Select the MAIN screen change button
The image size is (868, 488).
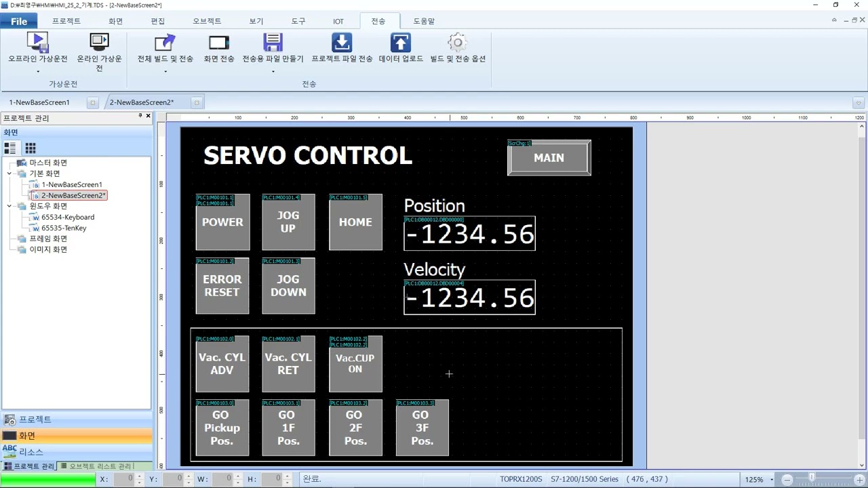coord(549,158)
